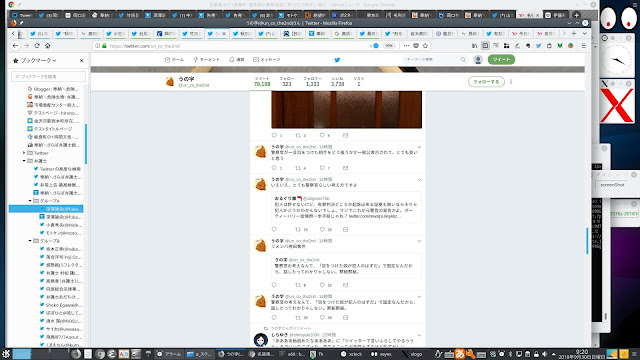View the フォロー 323 following list

287,81
